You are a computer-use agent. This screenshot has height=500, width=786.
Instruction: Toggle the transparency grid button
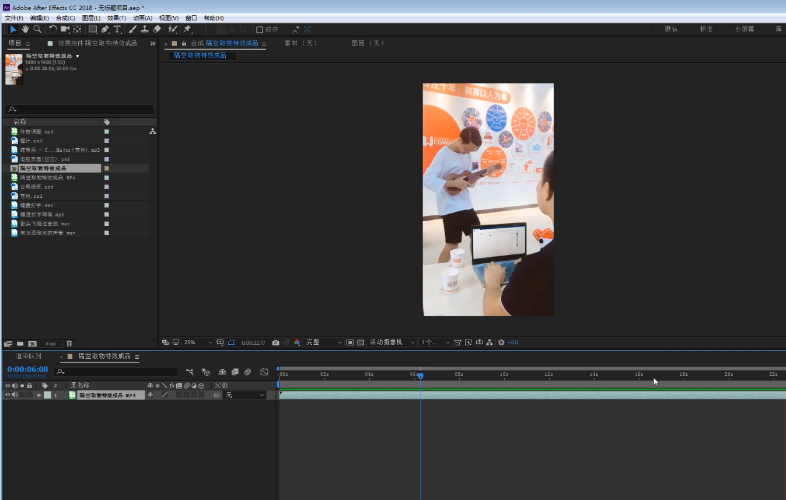(360, 343)
